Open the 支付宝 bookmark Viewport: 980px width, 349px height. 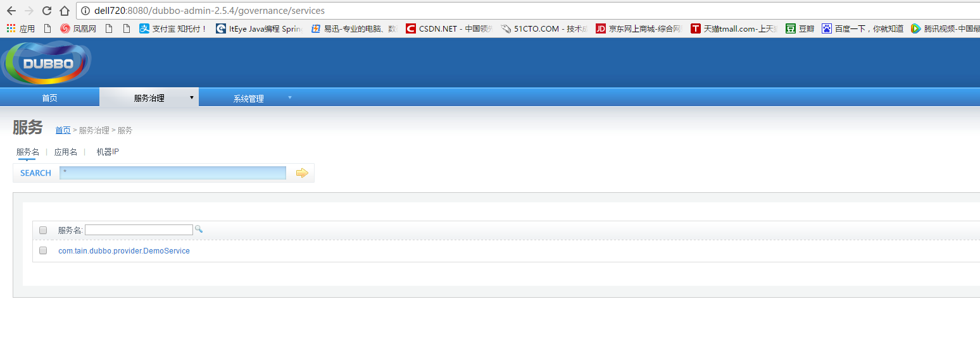[173, 28]
